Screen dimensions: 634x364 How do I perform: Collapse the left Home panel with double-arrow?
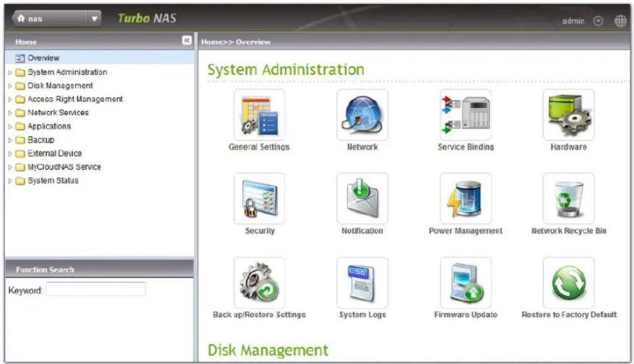(x=186, y=40)
